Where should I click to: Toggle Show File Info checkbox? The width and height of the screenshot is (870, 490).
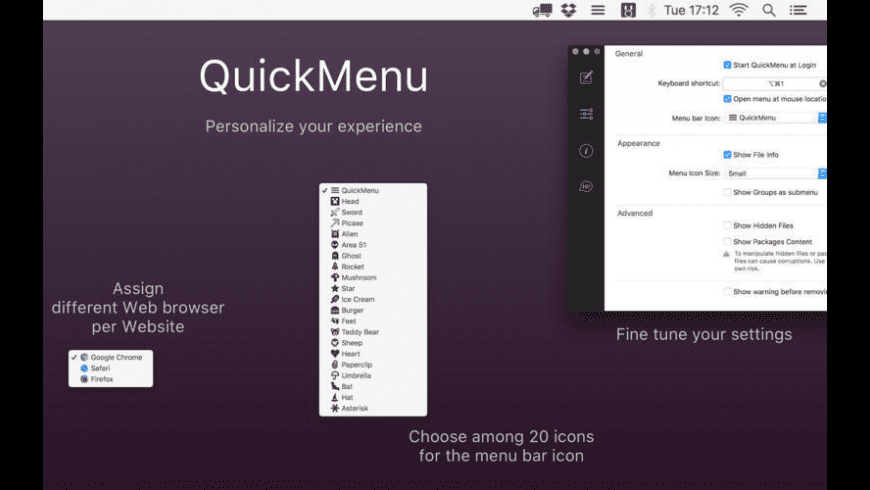point(727,154)
